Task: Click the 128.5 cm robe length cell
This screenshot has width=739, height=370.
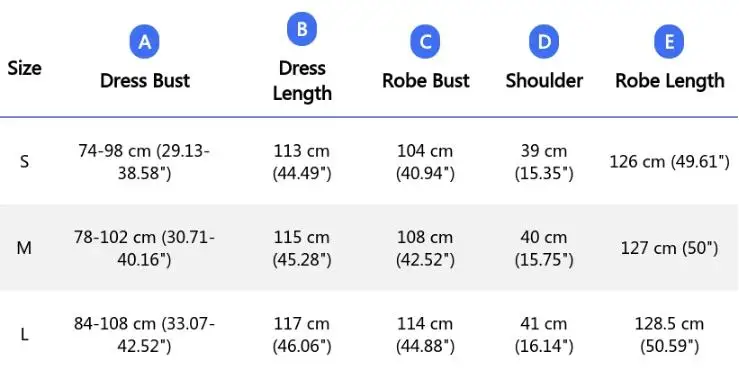Action: tap(669, 335)
